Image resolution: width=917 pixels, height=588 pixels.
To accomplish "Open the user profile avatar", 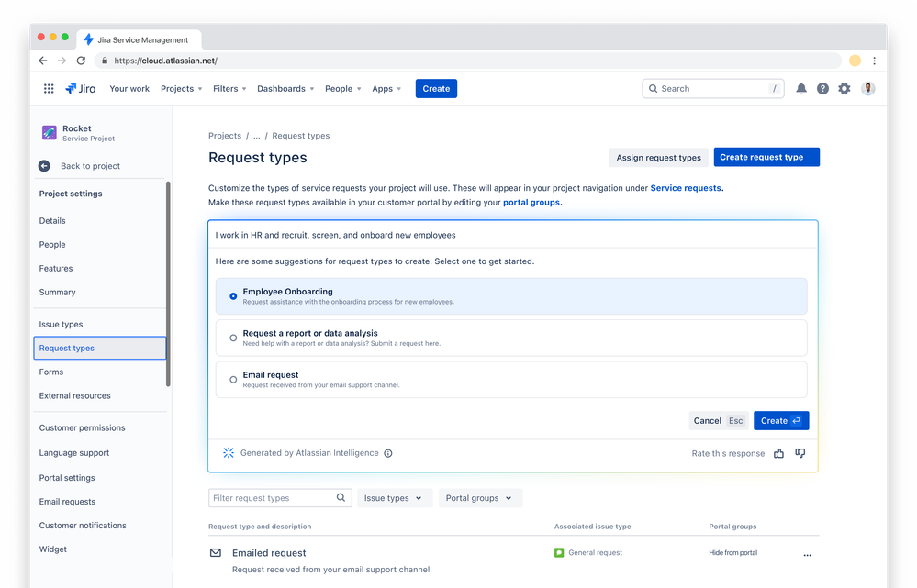I will pyautogui.click(x=867, y=88).
